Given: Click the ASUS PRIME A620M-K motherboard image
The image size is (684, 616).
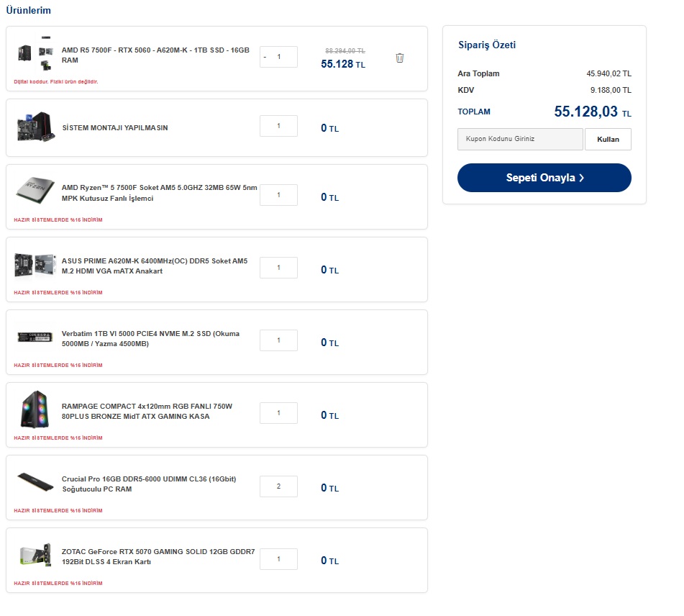Looking at the screenshot, I should pos(35,265).
